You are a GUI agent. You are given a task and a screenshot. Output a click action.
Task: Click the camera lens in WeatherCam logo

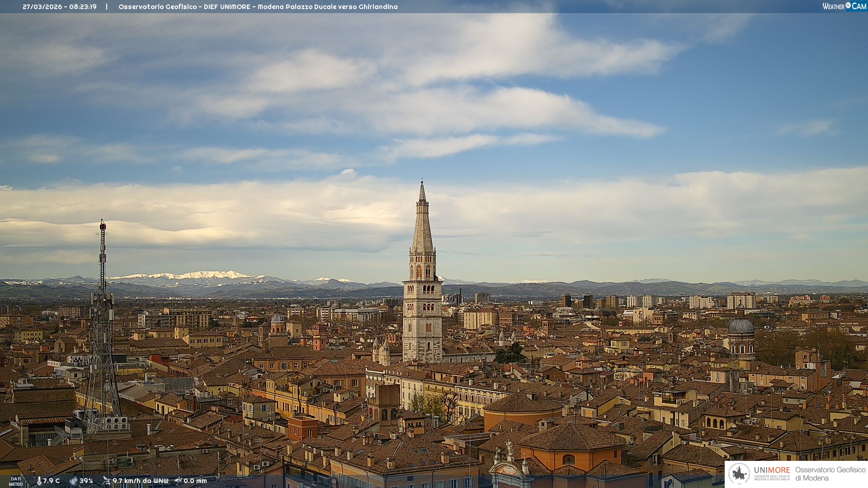[848, 5]
